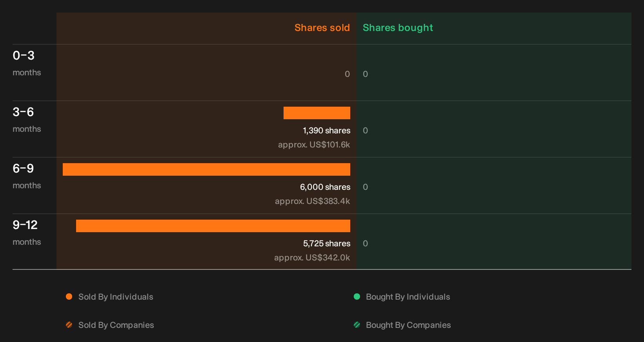Click the shares bought 0 in 9-12 months row
644x342 pixels.
(365, 244)
